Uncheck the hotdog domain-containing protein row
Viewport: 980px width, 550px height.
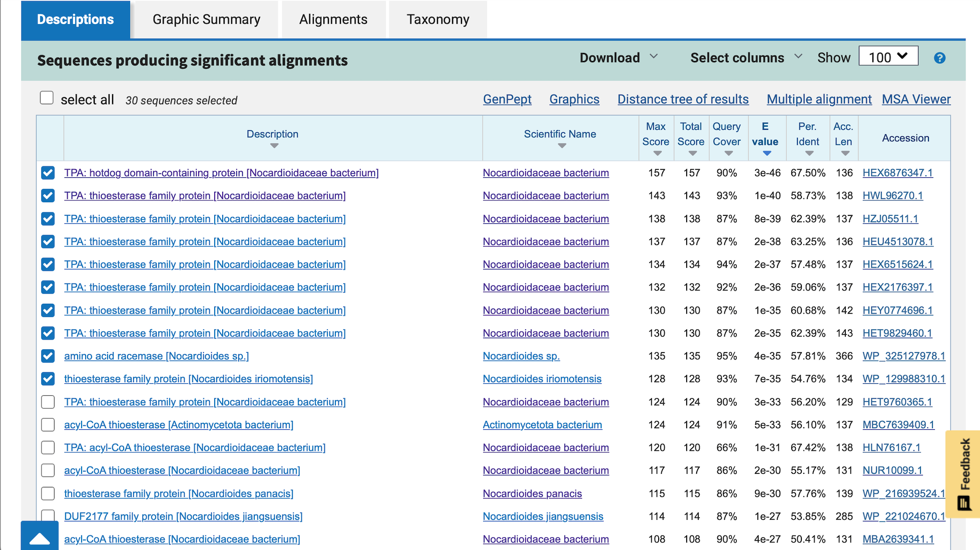pos(48,173)
